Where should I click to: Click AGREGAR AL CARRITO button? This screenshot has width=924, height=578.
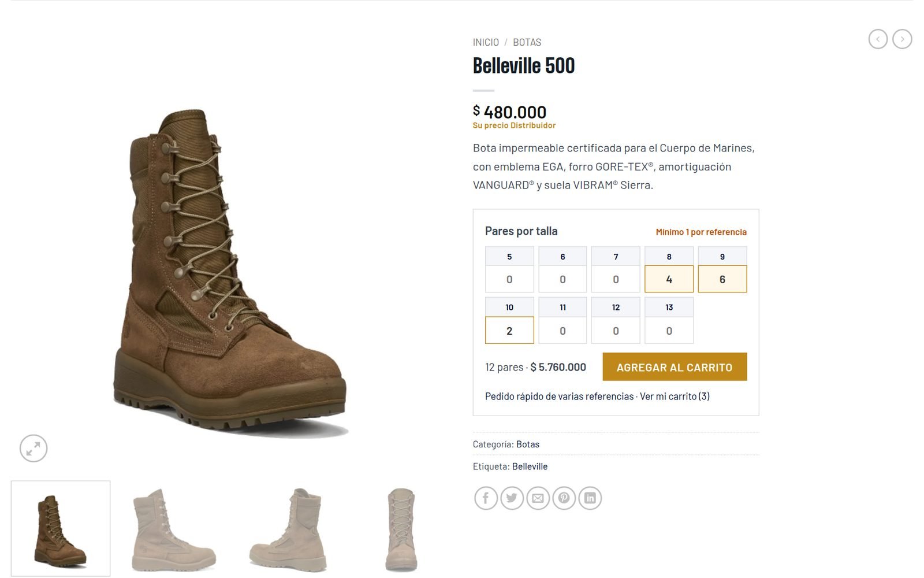(x=675, y=367)
